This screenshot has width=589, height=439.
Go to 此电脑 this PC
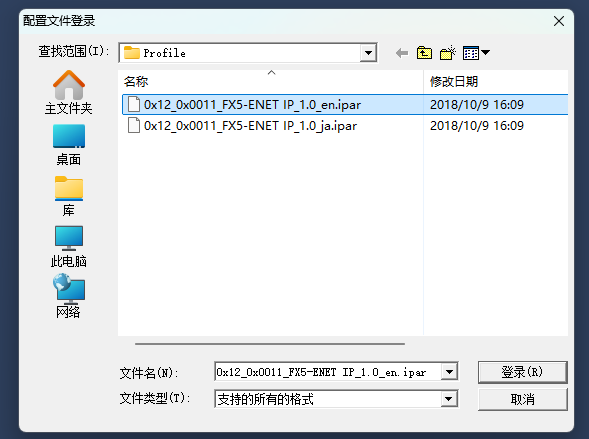pos(68,246)
